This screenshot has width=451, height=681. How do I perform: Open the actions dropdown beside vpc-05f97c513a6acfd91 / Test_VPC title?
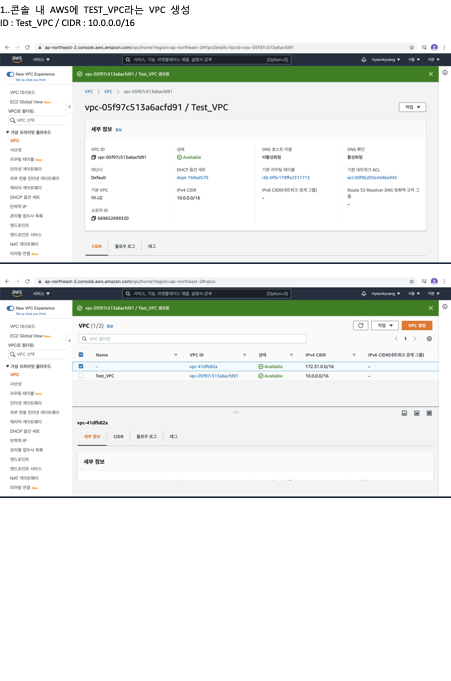click(x=412, y=107)
